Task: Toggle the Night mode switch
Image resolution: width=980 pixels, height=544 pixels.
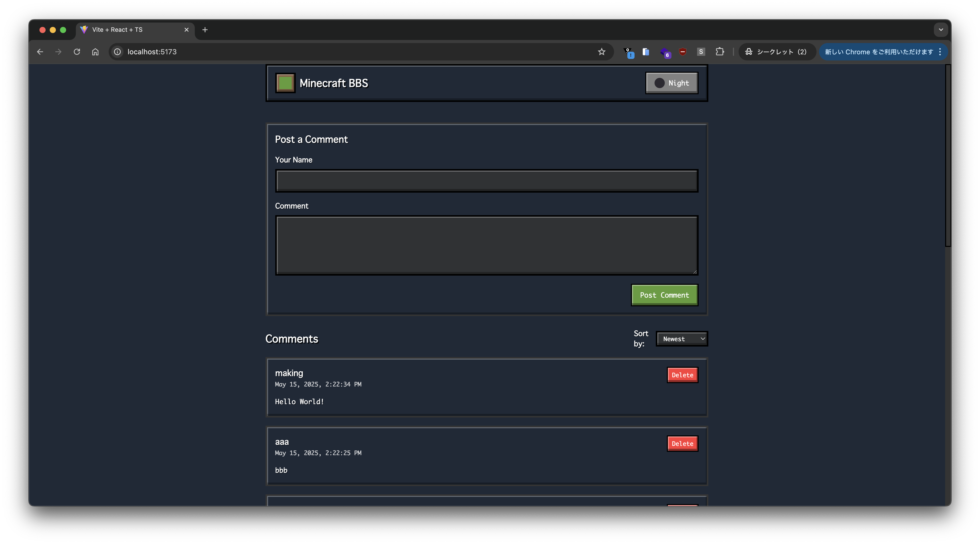Action: pos(671,83)
